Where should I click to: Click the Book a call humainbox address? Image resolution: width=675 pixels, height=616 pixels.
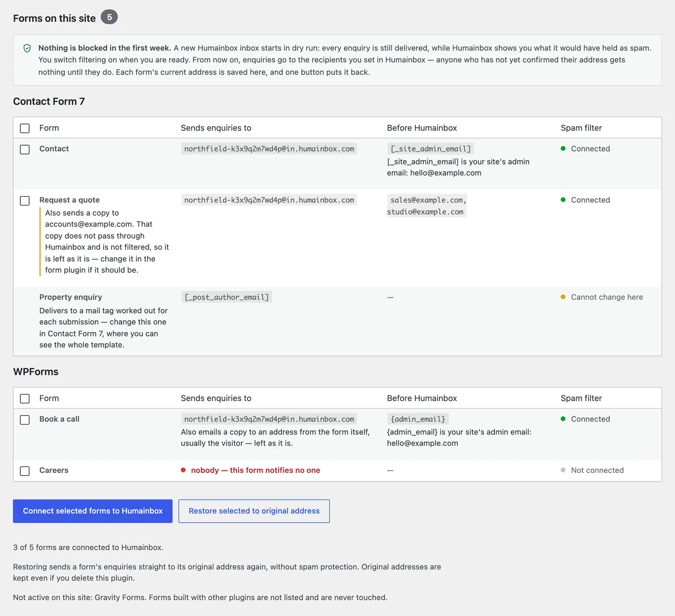click(x=269, y=419)
